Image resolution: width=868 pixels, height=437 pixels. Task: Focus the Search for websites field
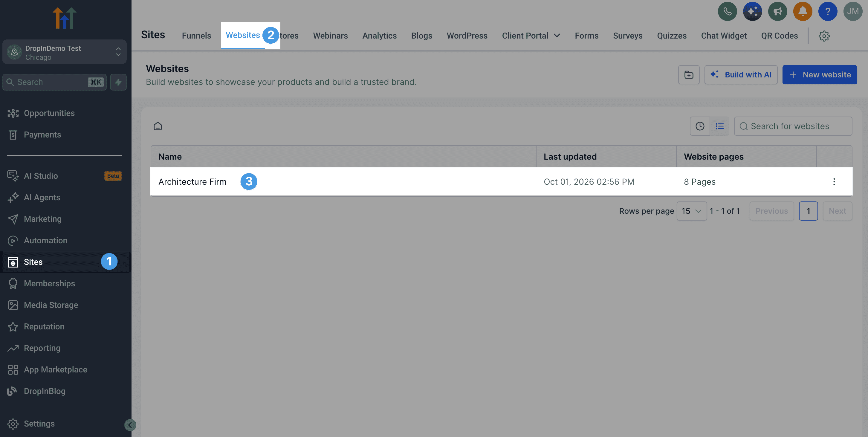click(x=793, y=126)
